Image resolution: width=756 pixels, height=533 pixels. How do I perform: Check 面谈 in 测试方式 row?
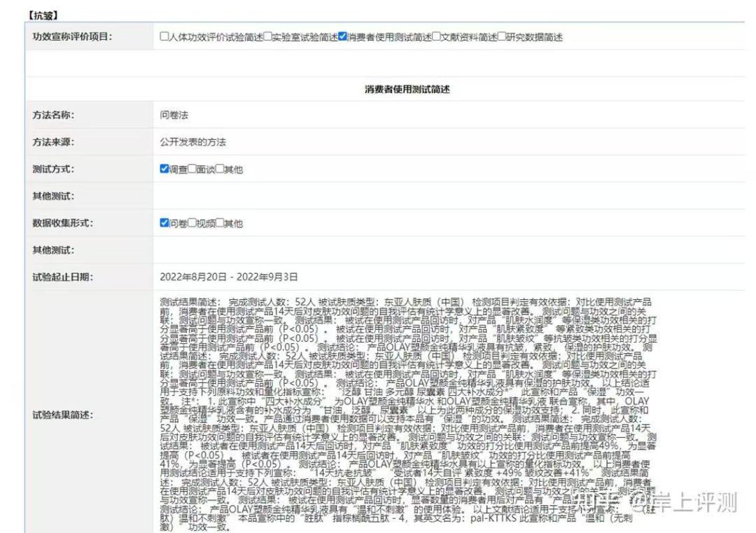click(x=192, y=168)
